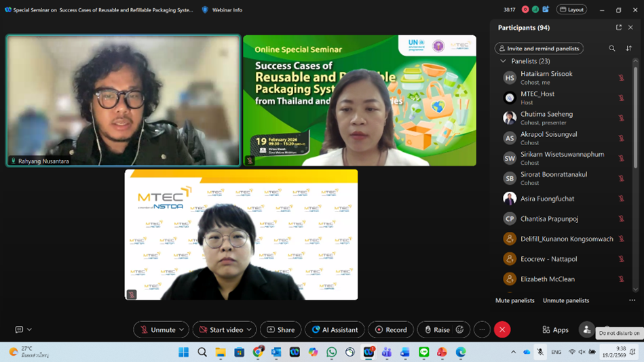Click the blue AI notes icon
Image resolution: width=644 pixels, height=362 pixels.
[x=545, y=9]
